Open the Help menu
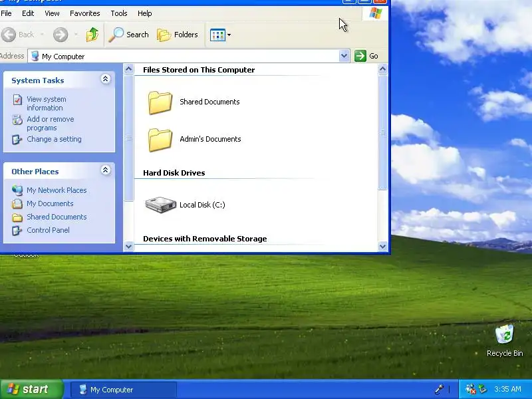The width and height of the screenshot is (532, 399). point(144,13)
